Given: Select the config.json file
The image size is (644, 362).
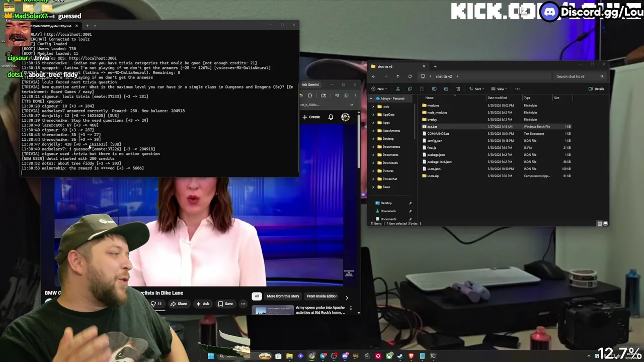Looking at the screenshot, I should coord(434,141).
